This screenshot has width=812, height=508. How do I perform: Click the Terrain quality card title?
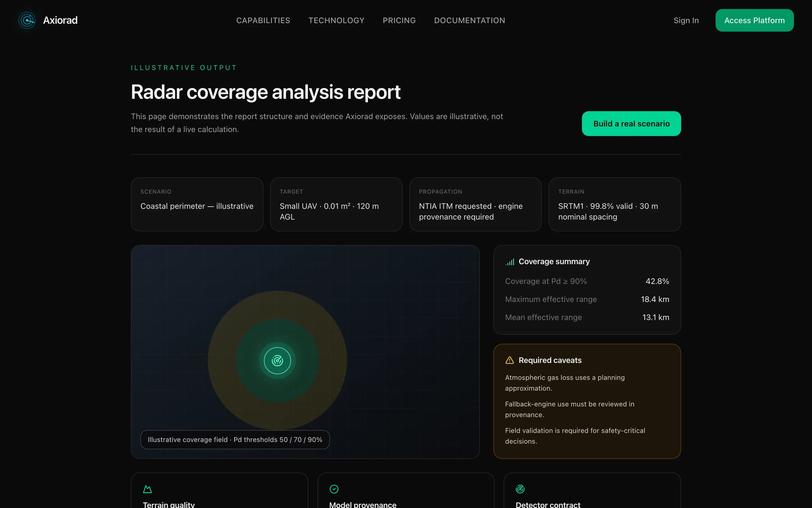pos(168,504)
